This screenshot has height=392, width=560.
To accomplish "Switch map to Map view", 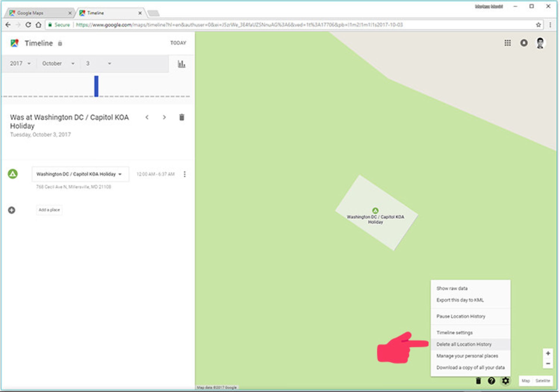I will tap(526, 381).
